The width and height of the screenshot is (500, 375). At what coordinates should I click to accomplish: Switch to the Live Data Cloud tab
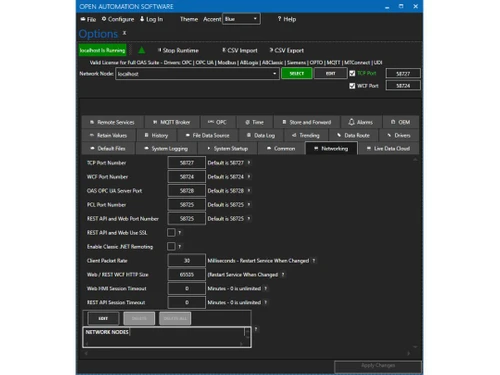pyautogui.click(x=389, y=149)
